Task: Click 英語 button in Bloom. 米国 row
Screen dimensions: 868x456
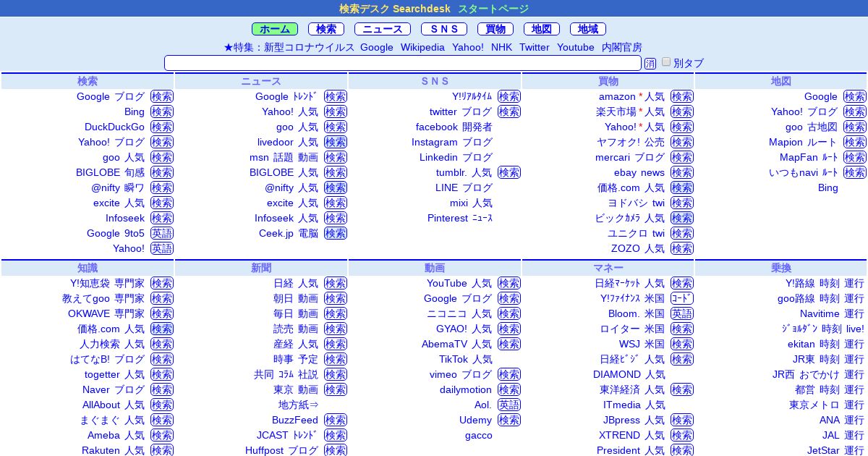Action: 682,313
